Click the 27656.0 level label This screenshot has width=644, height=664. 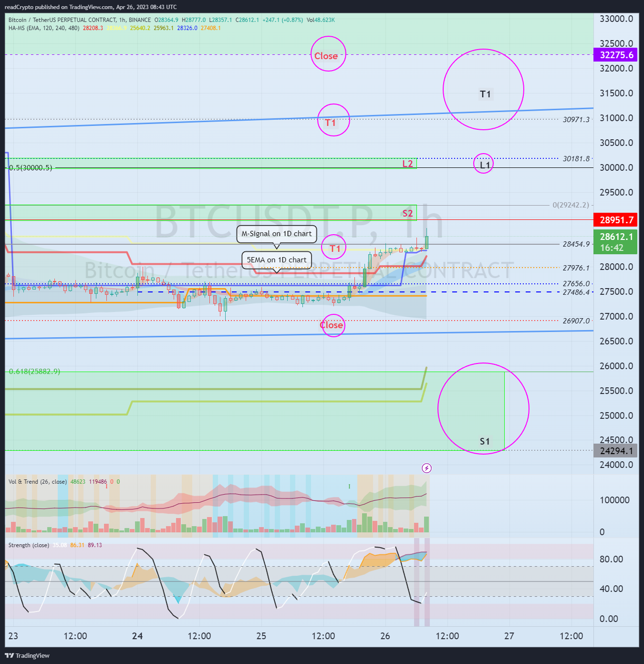click(576, 284)
